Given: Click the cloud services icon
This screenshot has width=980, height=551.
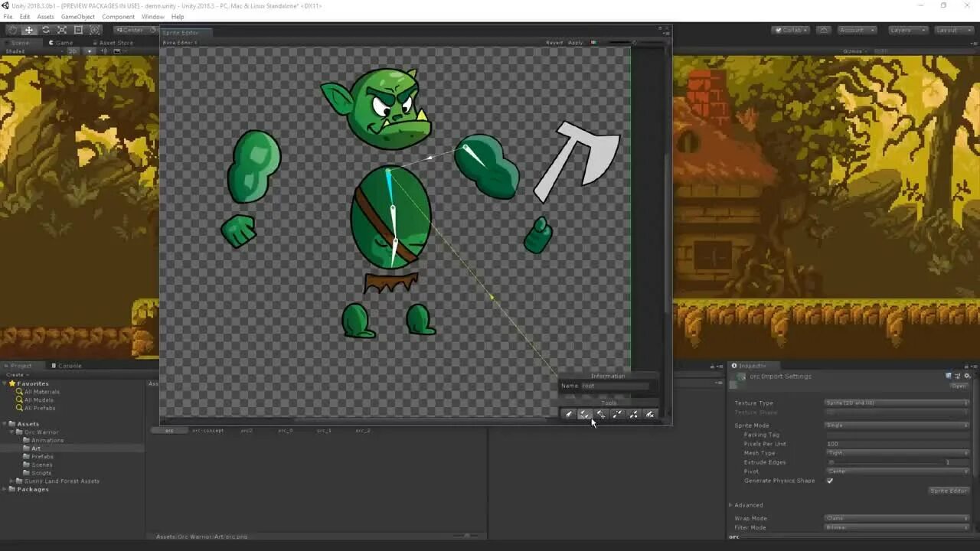Looking at the screenshot, I should pyautogui.click(x=824, y=30).
